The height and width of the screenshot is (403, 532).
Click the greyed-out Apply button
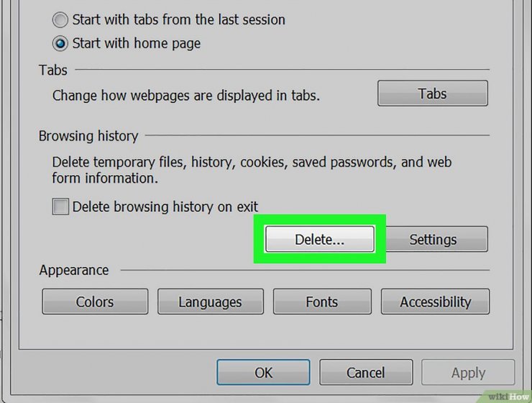click(x=468, y=373)
